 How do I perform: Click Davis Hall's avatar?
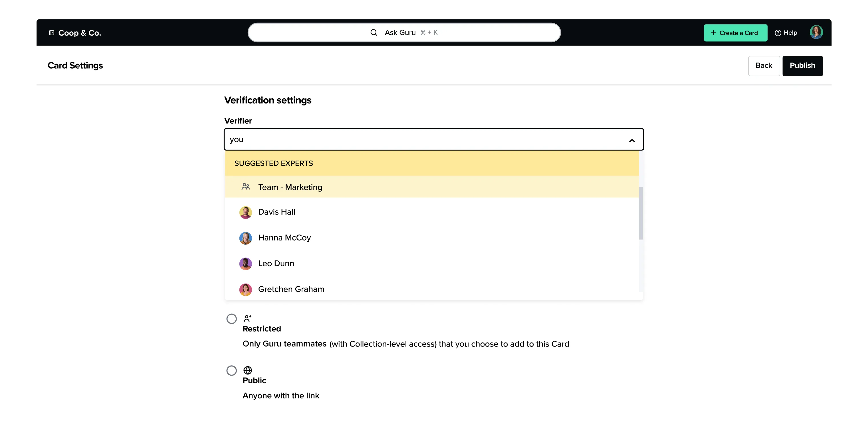pyautogui.click(x=245, y=212)
